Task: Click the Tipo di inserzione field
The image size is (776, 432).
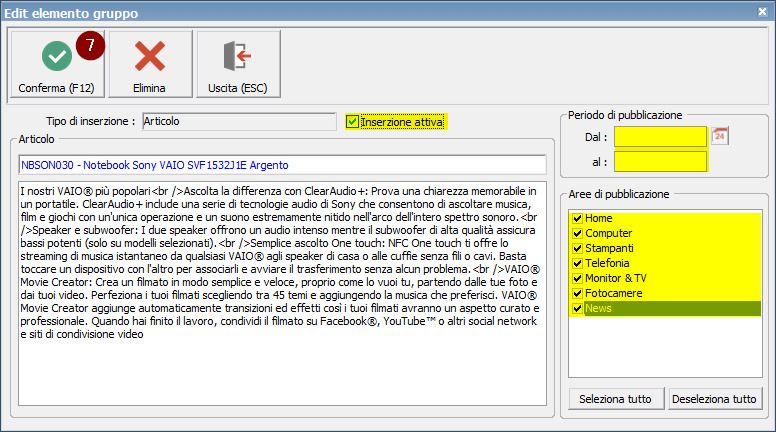Action: pos(240,122)
